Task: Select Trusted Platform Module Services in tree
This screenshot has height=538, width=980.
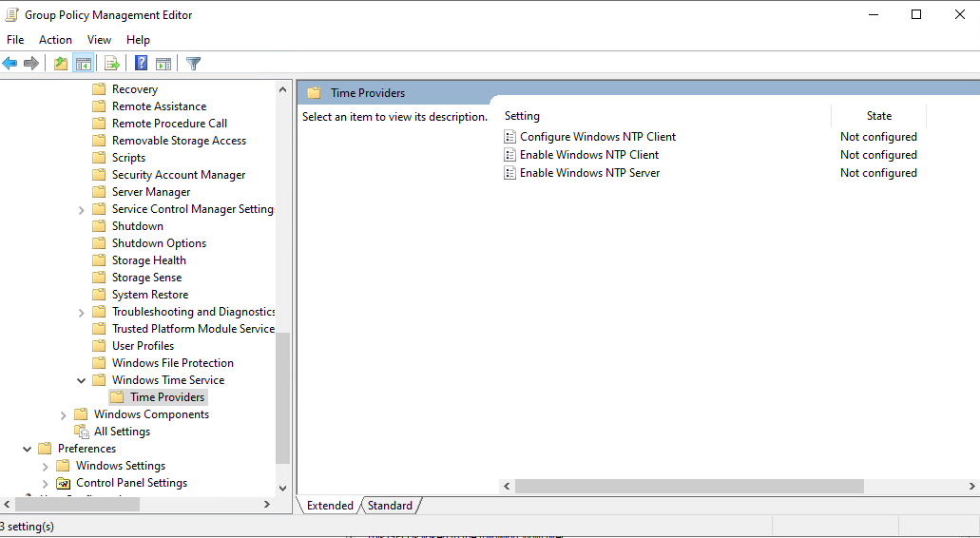Action: (x=193, y=329)
